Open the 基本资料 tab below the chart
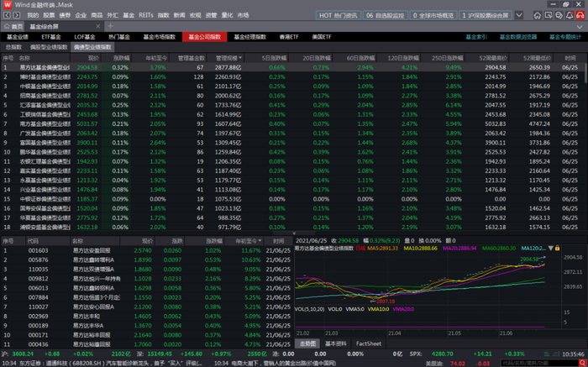Viewport: 588px width, 367px height. click(336, 343)
